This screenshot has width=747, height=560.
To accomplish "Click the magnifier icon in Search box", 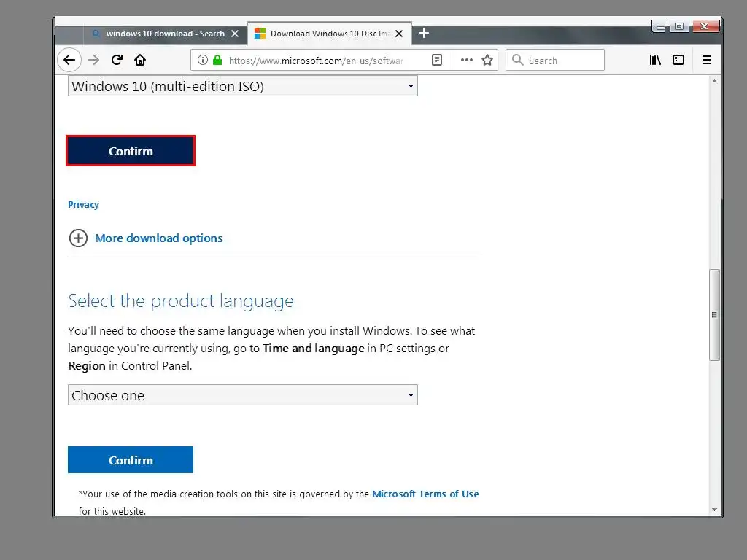I will (x=518, y=60).
